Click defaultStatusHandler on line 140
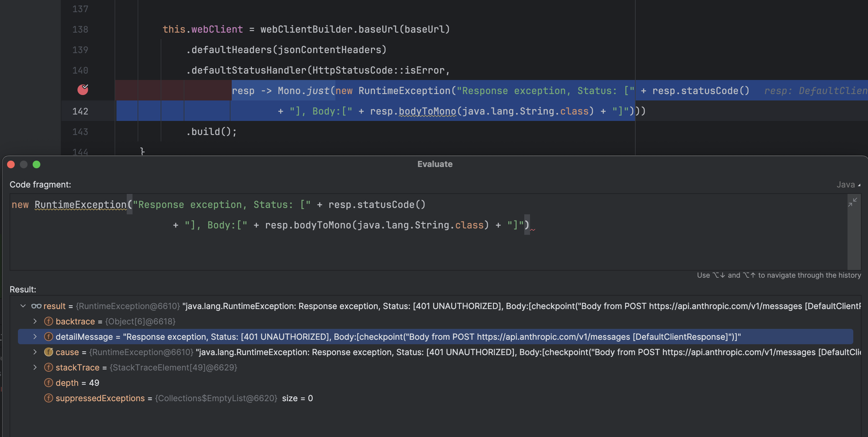This screenshot has width=868, height=437. [x=249, y=70]
